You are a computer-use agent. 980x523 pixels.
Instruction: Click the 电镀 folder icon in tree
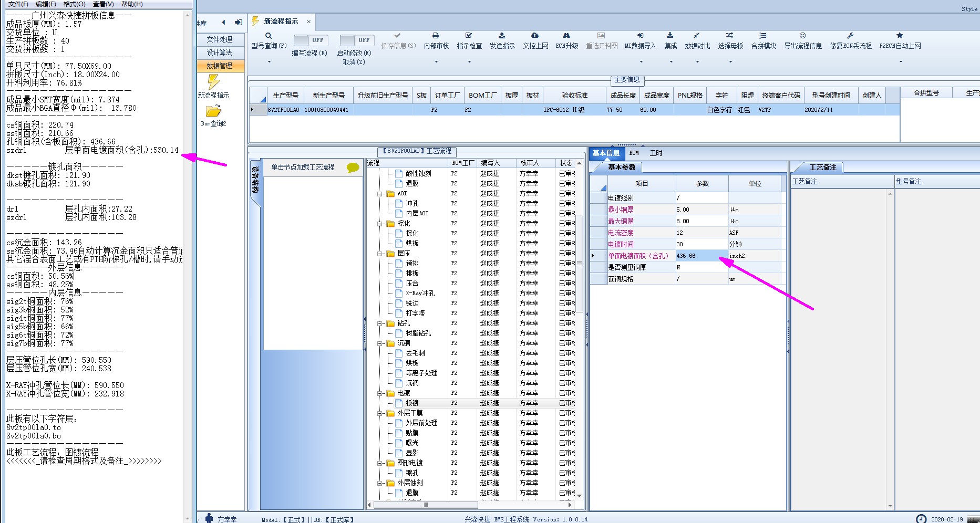(x=390, y=393)
